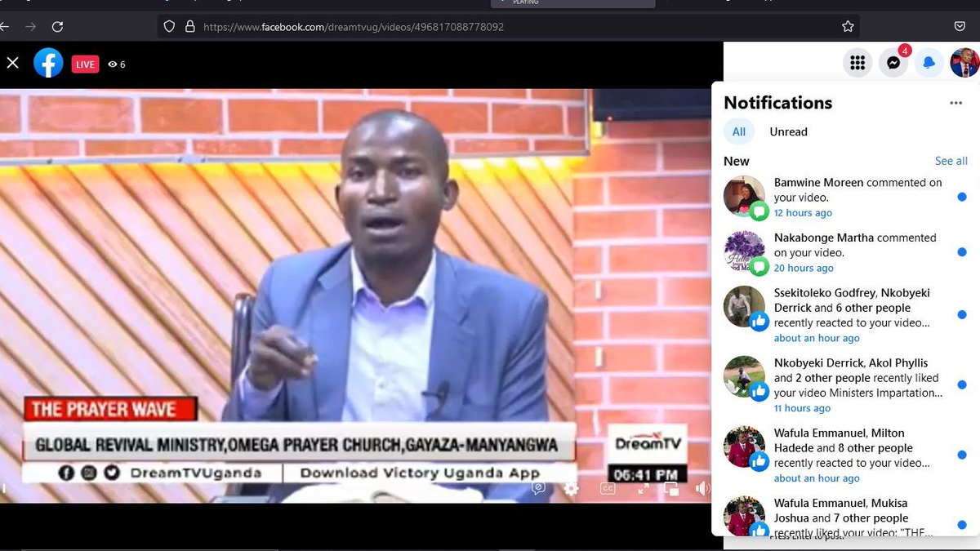
Task: Click the 20 hours ago timestamp
Action: [804, 269]
